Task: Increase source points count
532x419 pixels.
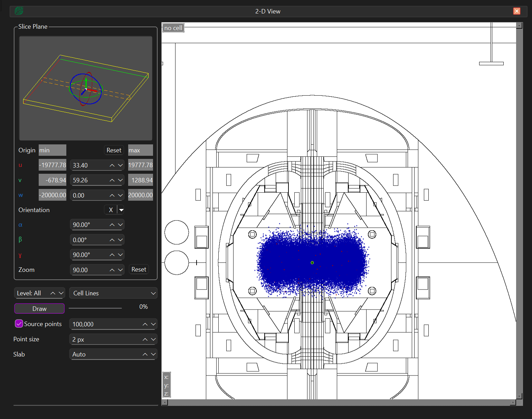Action: pyautogui.click(x=145, y=324)
